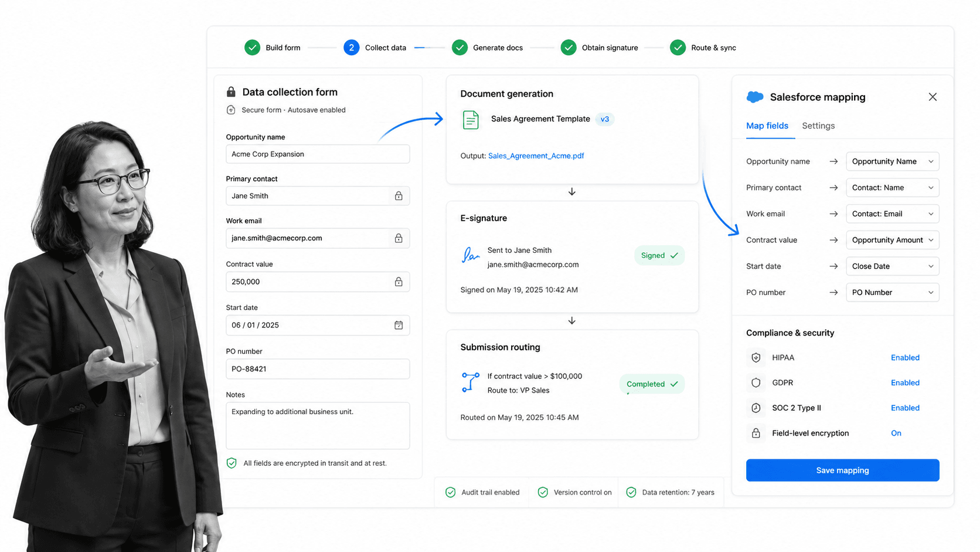The width and height of the screenshot is (980, 552).
Task: Click the Contract value 250,000 field
Action: click(318, 282)
